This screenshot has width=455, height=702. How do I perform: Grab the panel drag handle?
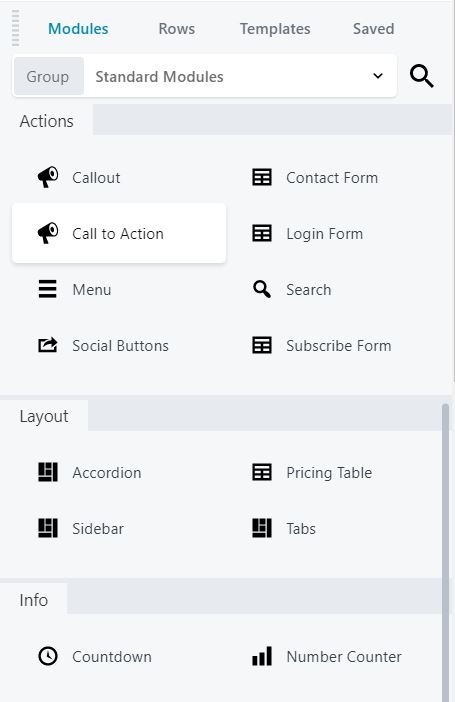(x=15, y=28)
